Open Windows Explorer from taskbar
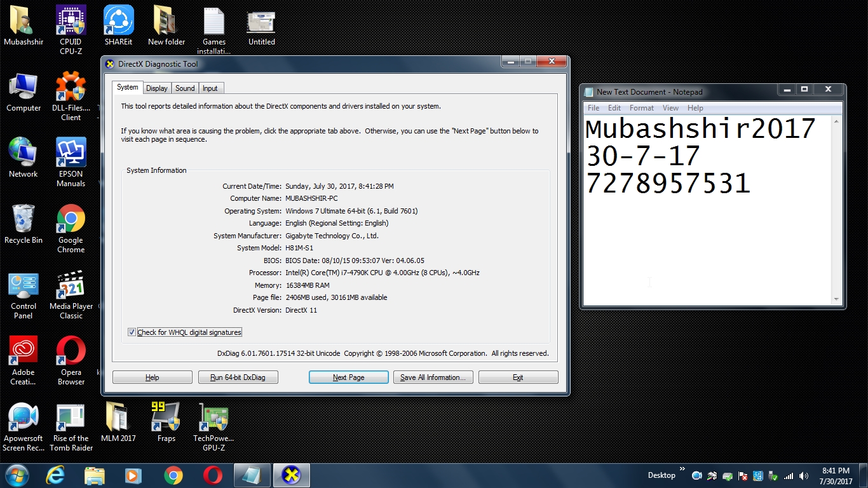Image resolution: width=868 pixels, height=488 pixels. point(95,475)
